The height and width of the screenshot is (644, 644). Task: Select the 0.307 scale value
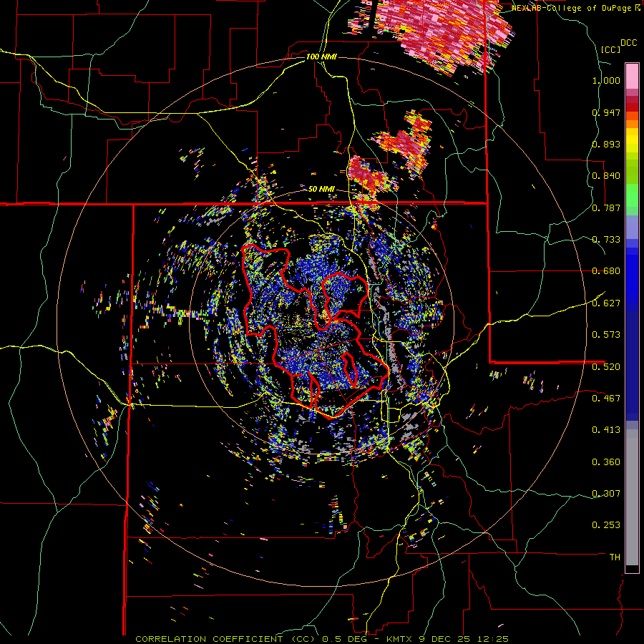tap(606, 494)
